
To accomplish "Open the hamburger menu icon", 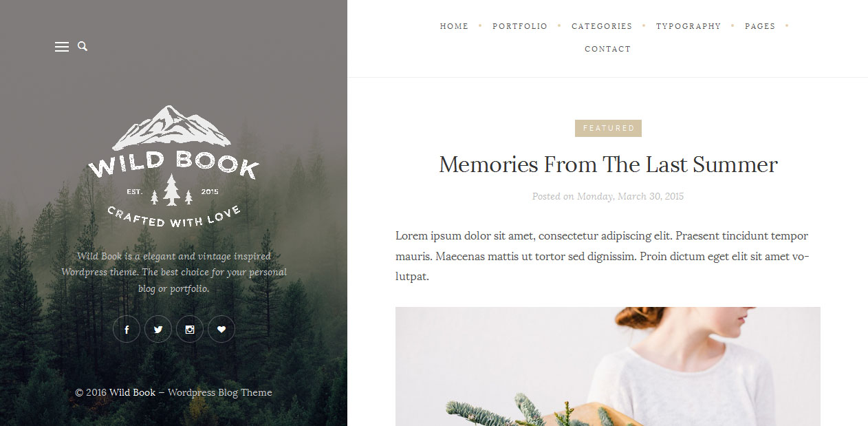I will (x=62, y=47).
